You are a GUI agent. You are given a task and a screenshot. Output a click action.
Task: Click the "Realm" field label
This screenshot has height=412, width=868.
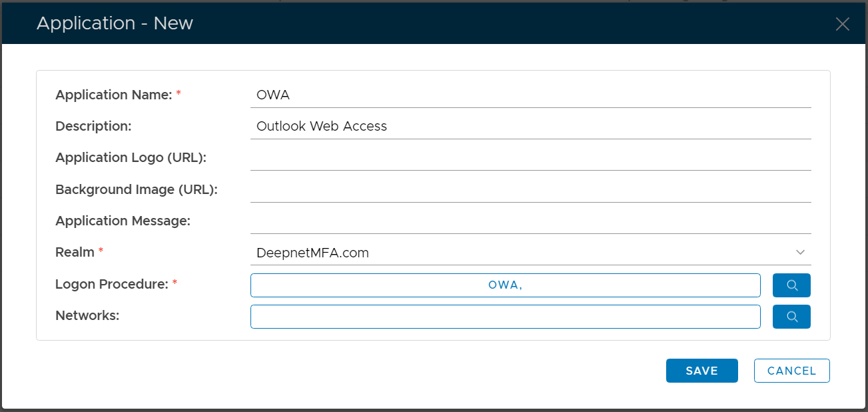[75, 253]
